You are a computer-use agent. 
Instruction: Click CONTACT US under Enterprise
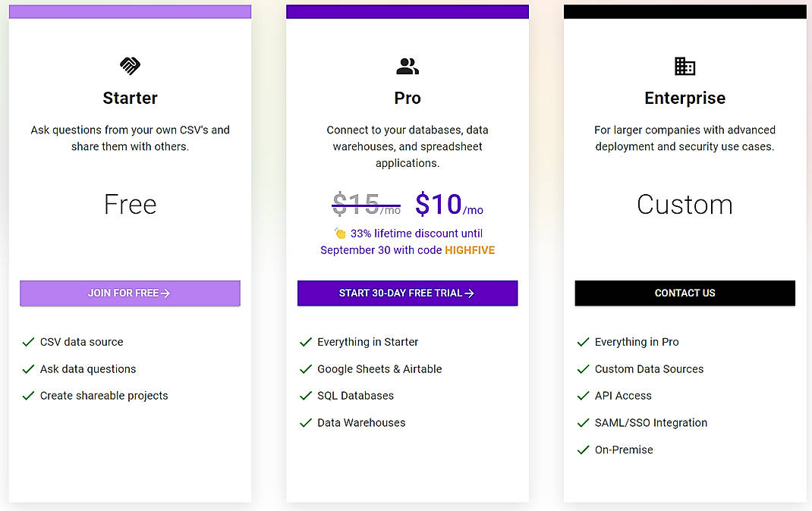click(685, 293)
